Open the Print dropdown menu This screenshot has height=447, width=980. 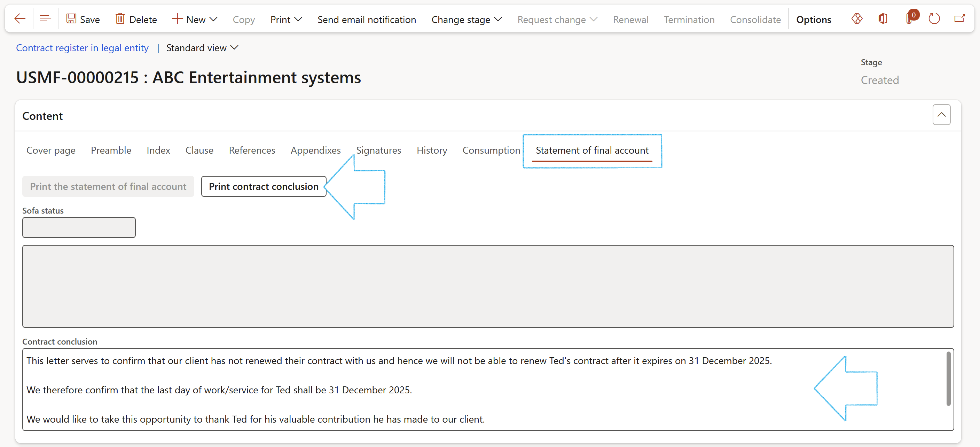[286, 20]
